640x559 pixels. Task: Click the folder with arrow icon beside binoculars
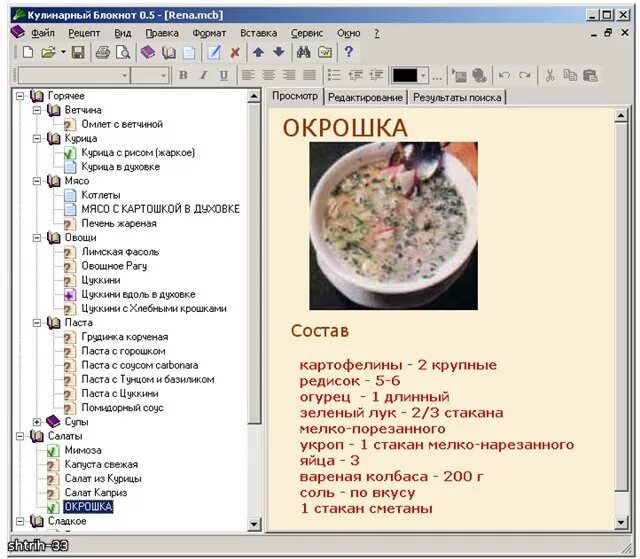[325, 52]
